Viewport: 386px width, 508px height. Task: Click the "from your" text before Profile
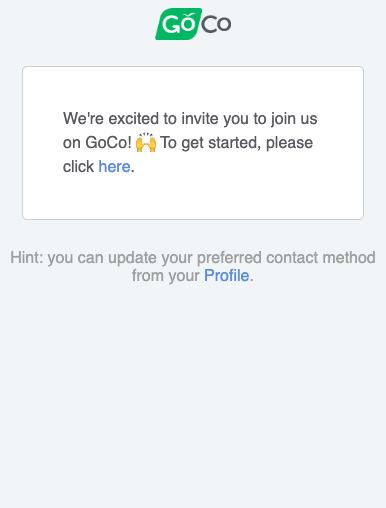(166, 276)
